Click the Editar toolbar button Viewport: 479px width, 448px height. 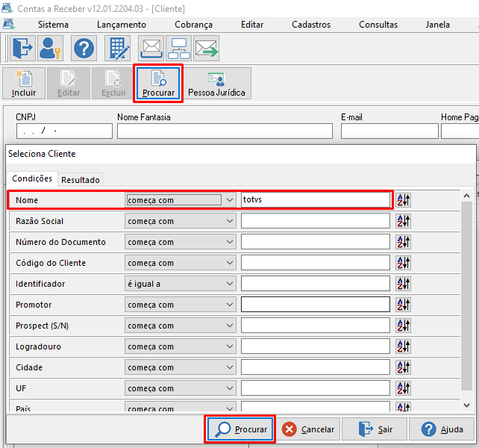pyautogui.click(x=69, y=84)
